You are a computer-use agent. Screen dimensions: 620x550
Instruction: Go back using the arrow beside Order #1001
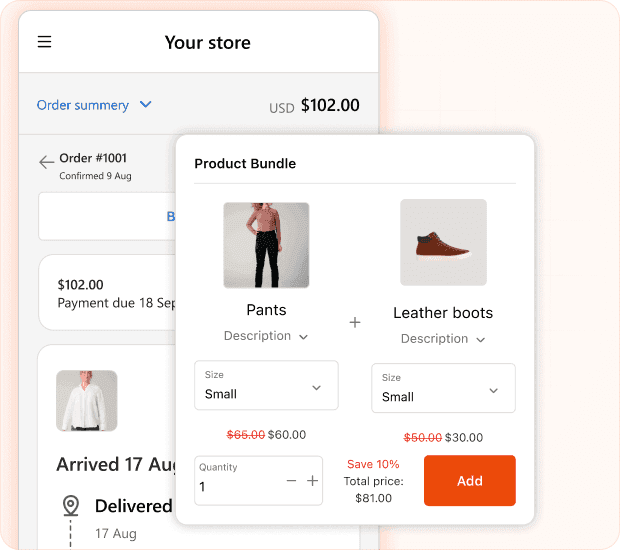[46, 162]
